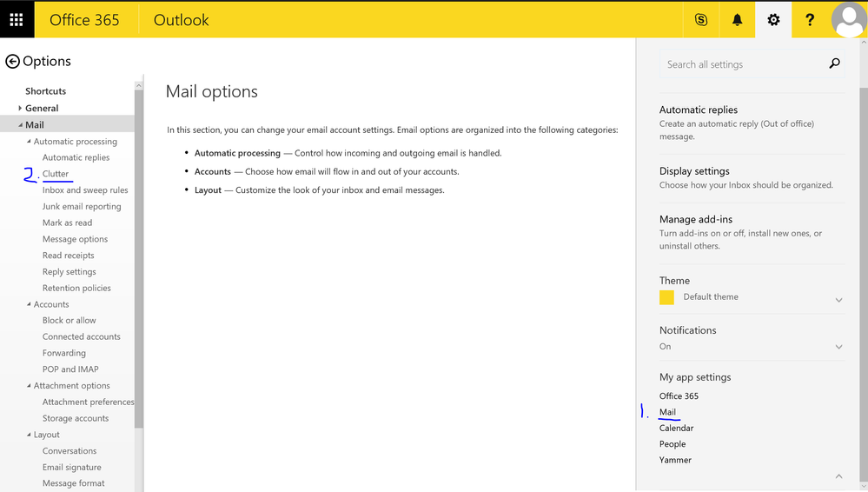Open Office 365 app settings
Image resolution: width=868 pixels, height=492 pixels.
pyautogui.click(x=679, y=396)
